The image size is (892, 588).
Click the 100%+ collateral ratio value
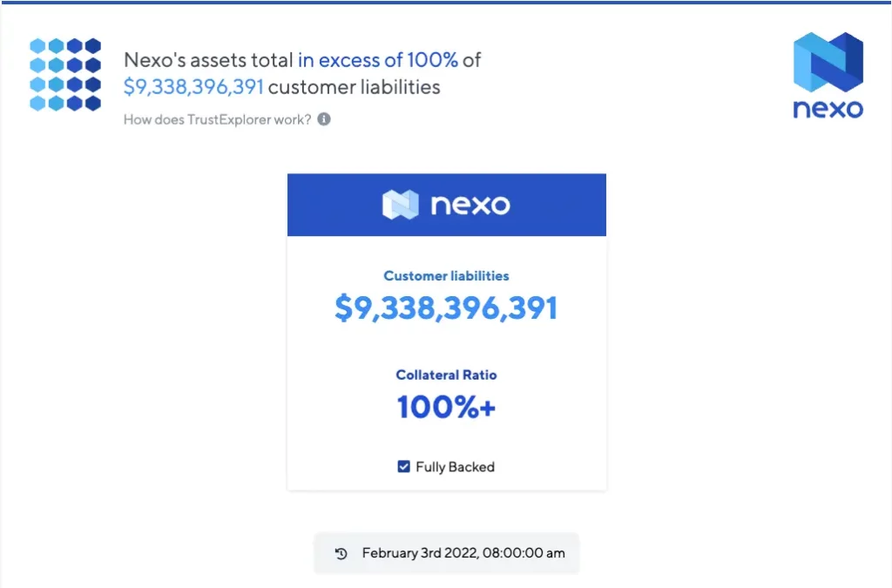(x=446, y=408)
